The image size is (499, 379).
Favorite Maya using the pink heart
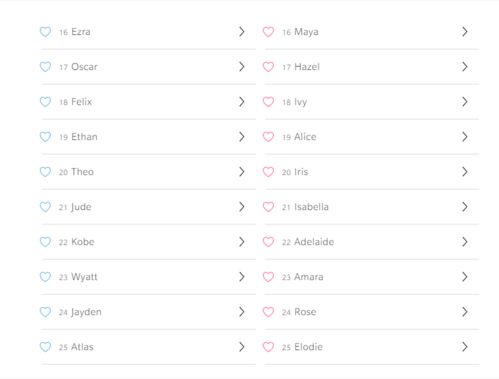(268, 32)
